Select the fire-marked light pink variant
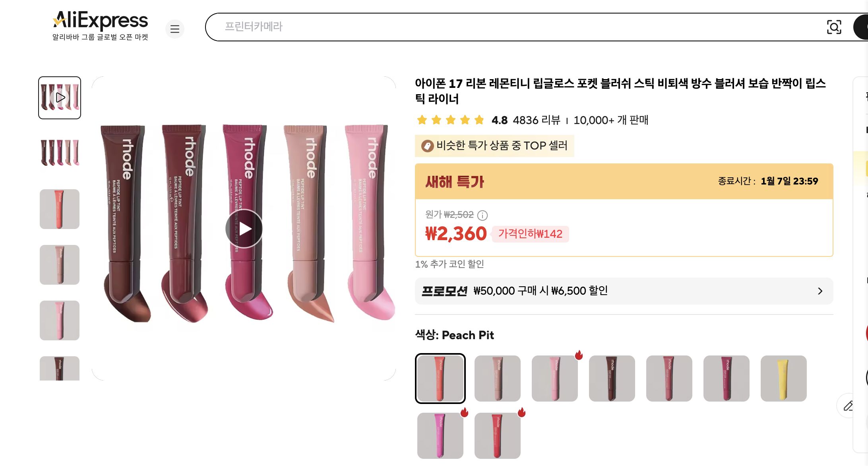 554,378
